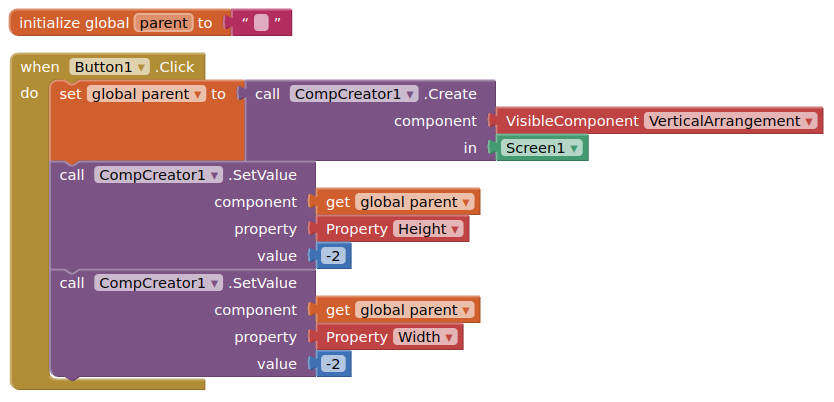Open global parent dropdown in first get block

coord(414,202)
